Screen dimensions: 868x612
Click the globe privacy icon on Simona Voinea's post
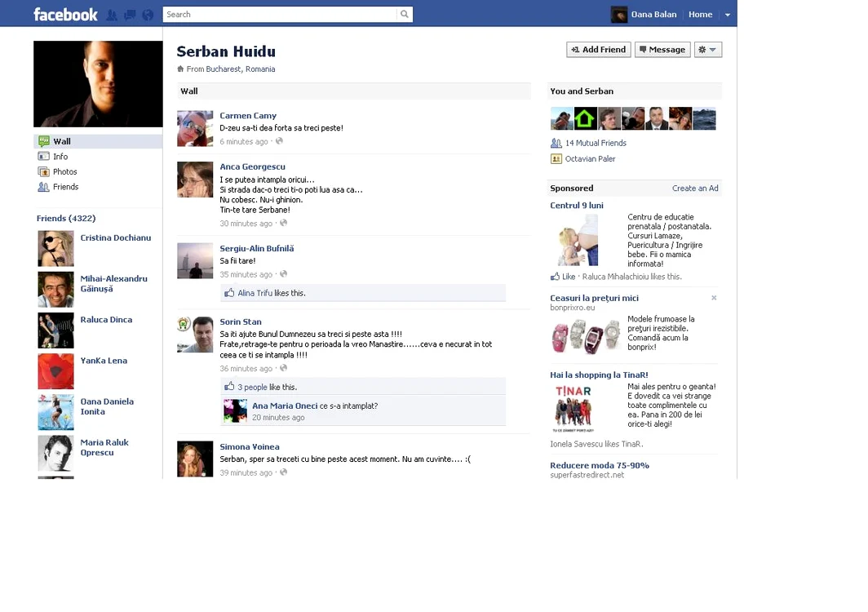tap(283, 472)
